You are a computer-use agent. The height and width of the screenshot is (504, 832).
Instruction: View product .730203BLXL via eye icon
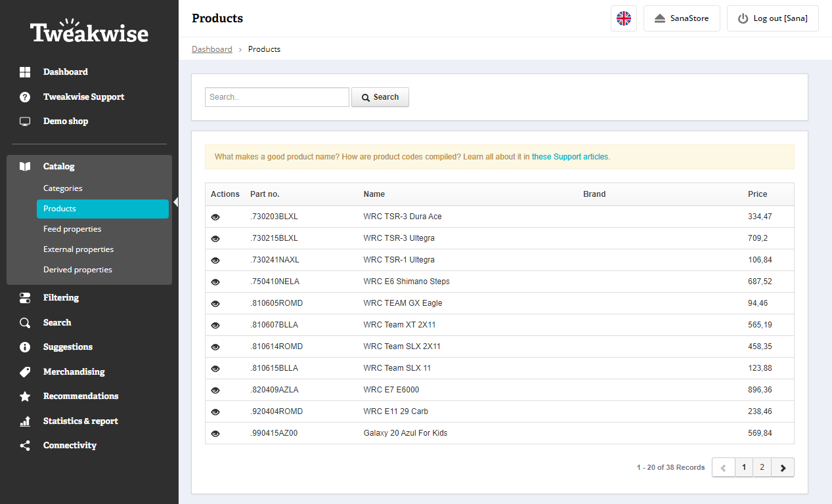click(215, 217)
